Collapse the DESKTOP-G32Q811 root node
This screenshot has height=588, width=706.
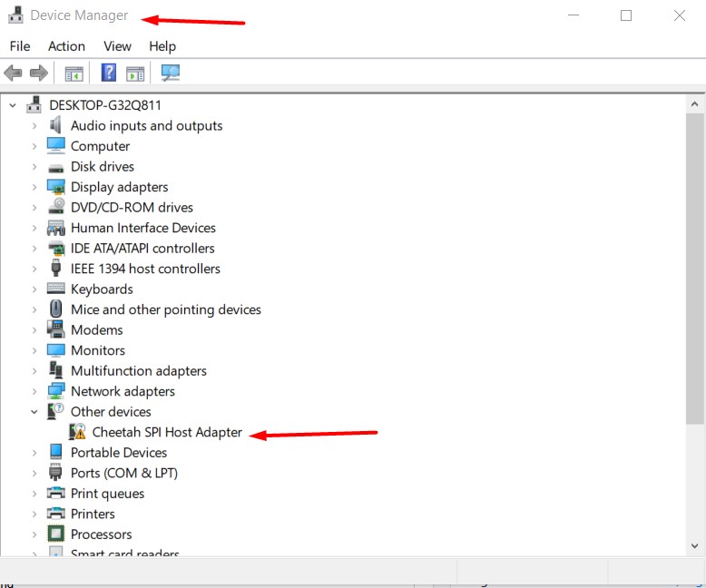(13, 105)
